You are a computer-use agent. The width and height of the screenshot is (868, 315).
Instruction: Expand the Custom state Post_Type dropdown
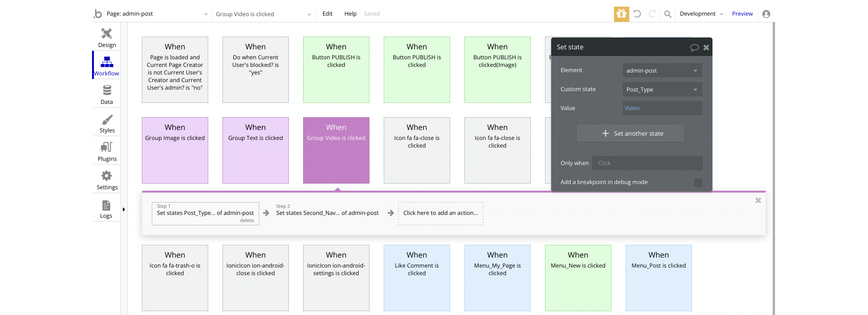(x=662, y=90)
